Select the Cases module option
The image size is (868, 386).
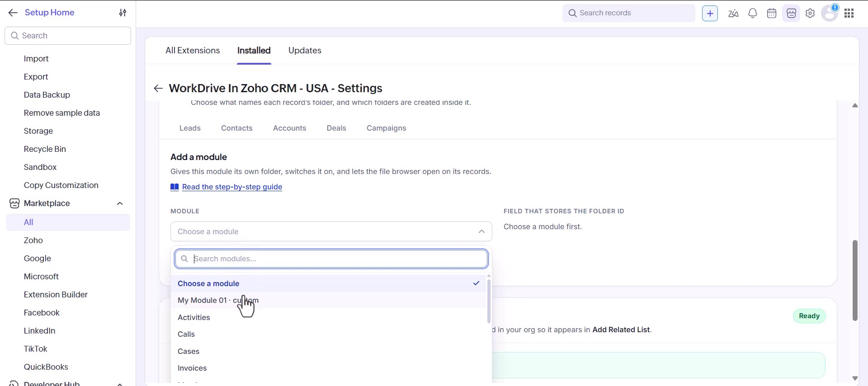[x=328, y=351]
